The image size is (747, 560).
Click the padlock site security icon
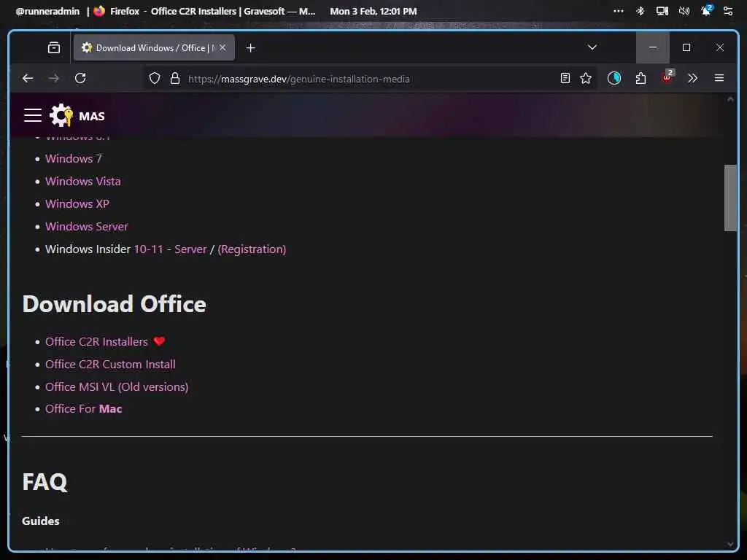pos(175,78)
